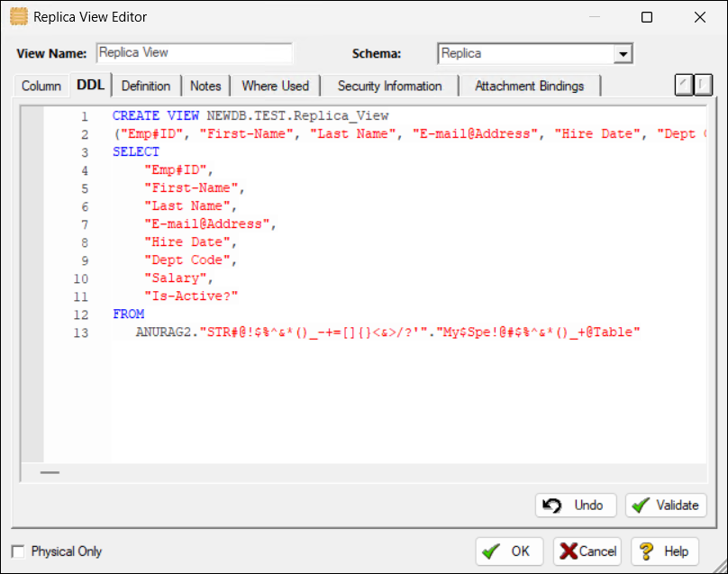Switch to the Column tab
728x574 pixels.
[x=41, y=86]
